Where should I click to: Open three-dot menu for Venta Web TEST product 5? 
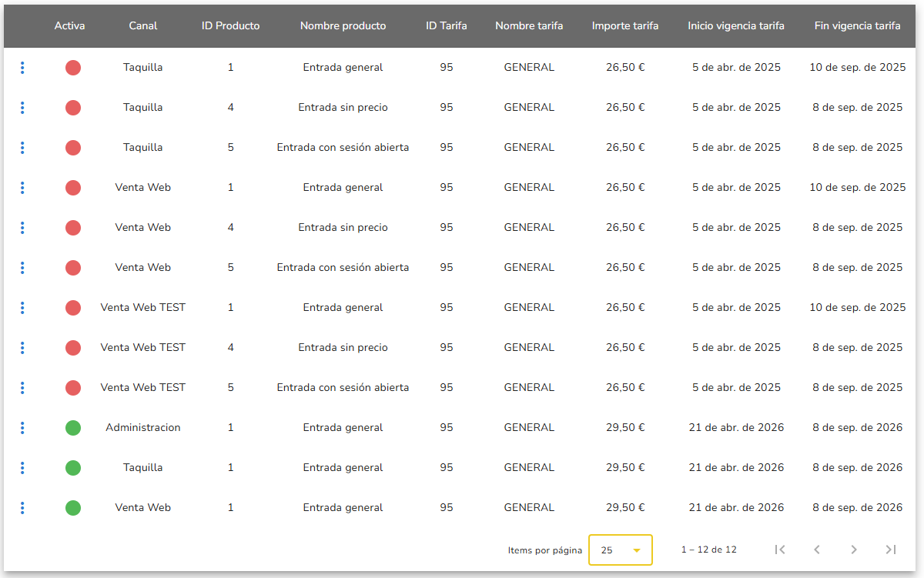[22, 388]
